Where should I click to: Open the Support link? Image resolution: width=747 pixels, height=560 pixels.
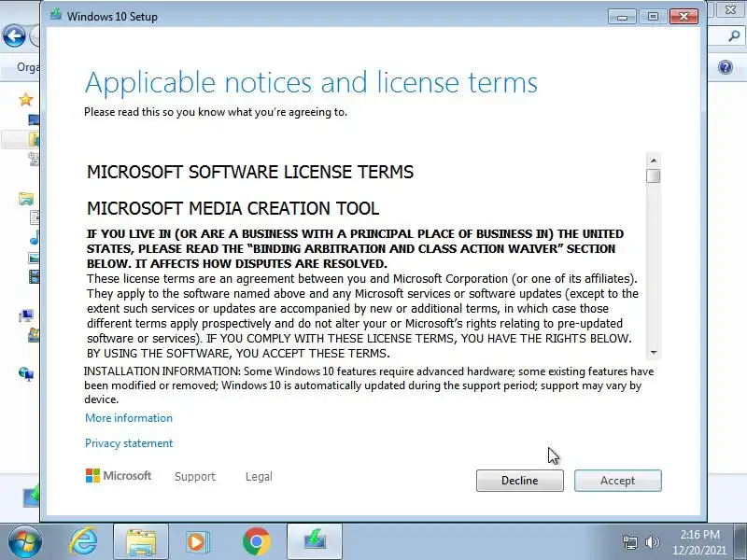pos(195,476)
